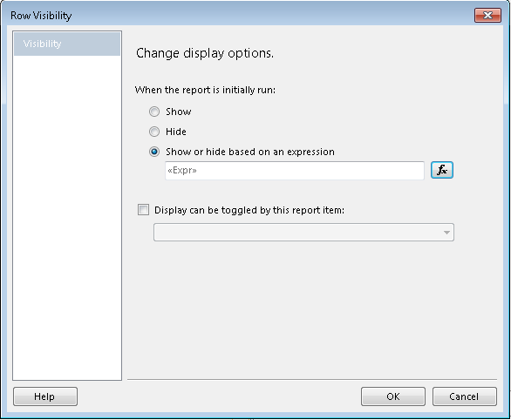Viewport: 511px width, 420px height.
Task: Open Help for Row Visibility
Action: [45, 396]
